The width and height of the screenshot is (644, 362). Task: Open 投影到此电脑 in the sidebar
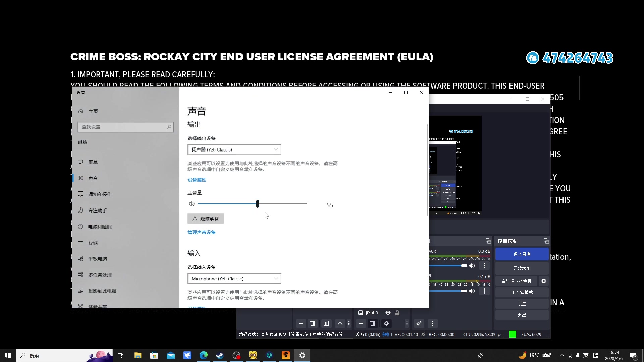click(126, 291)
